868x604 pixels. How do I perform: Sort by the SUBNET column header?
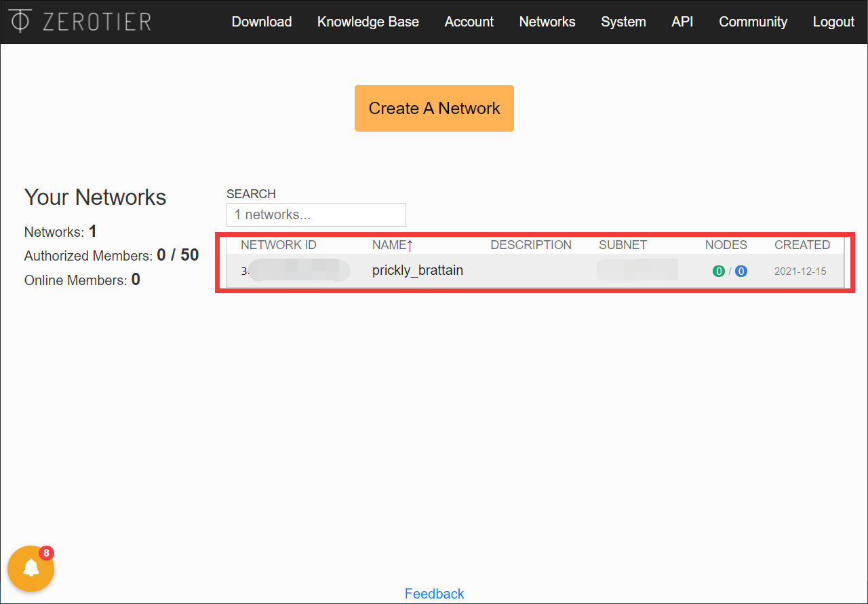click(x=623, y=245)
